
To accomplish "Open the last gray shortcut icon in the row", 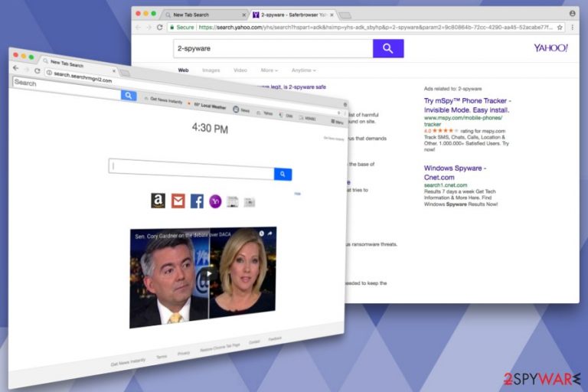I will tap(250, 202).
